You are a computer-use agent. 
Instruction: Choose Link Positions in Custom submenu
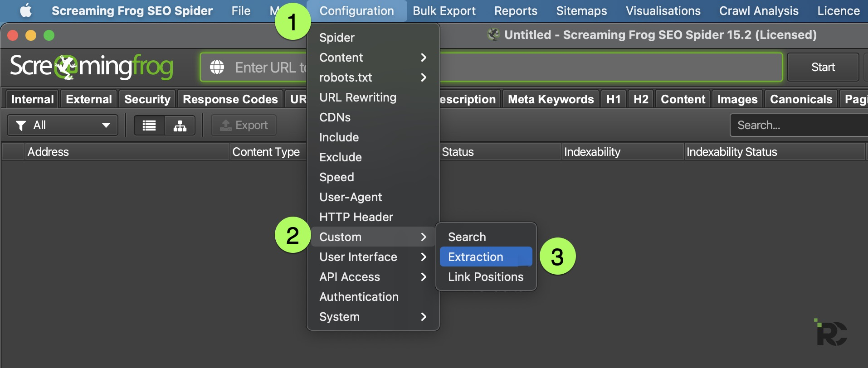(x=486, y=277)
